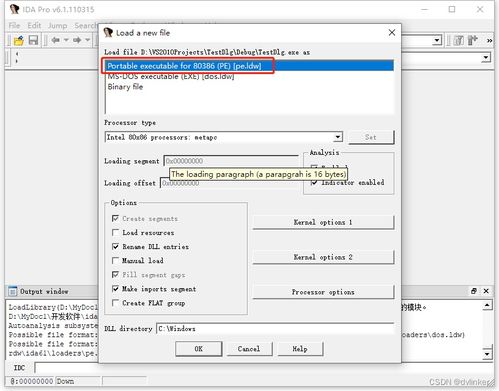Enable Load resources checkbox

click(115, 232)
